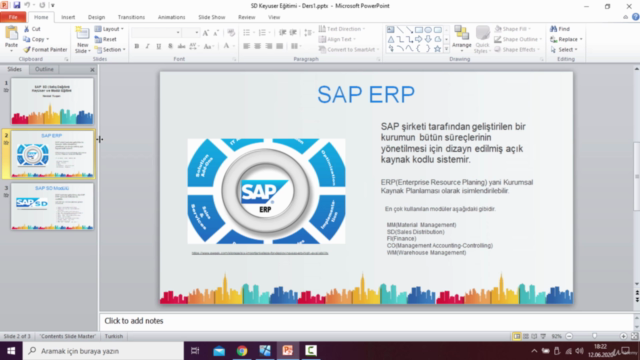Open the File tab
This screenshot has height=360, width=640.
(x=13, y=17)
